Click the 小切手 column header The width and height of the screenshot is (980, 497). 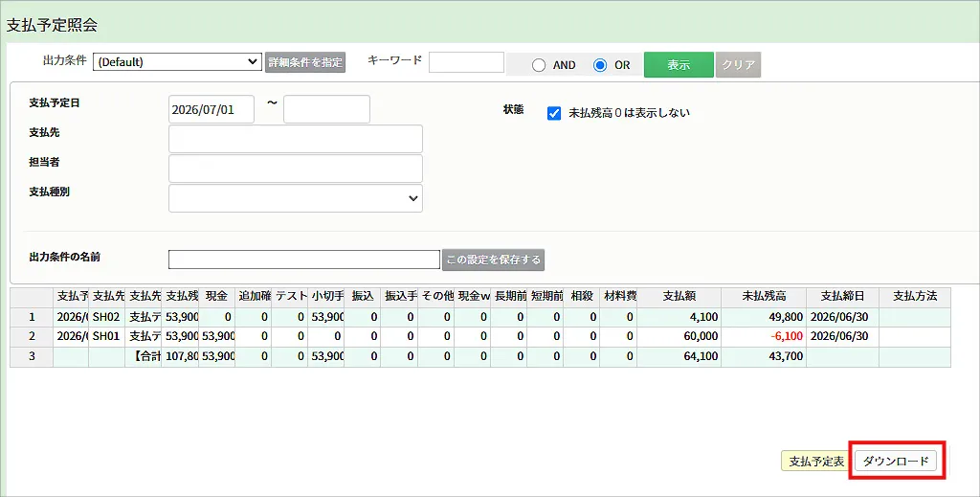326,296
